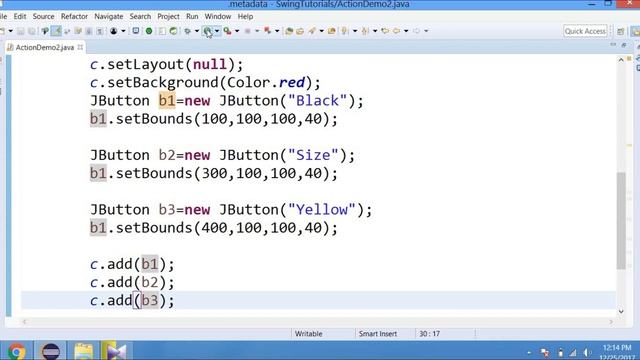This screenshot has height=360, width=640.
Task: Open File Explorer from the taskbar
Action: (84, 351)
